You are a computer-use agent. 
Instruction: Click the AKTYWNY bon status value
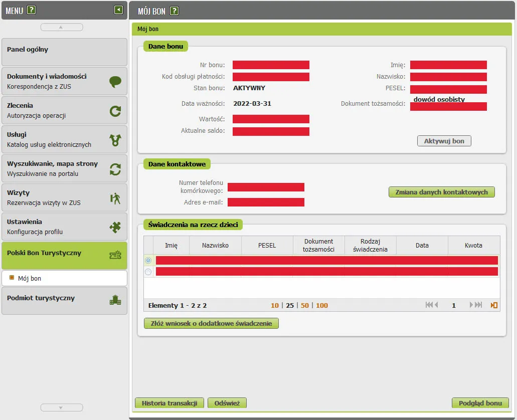click(249, 88)
